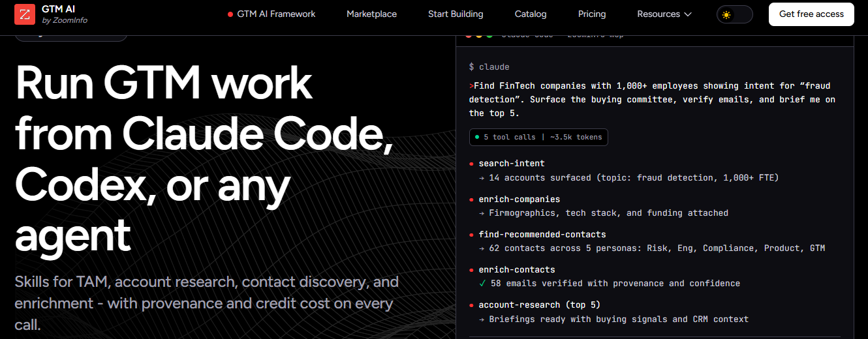
Task: Click the red ZoomInfo Z logo icon
Action: click(25, 14)
